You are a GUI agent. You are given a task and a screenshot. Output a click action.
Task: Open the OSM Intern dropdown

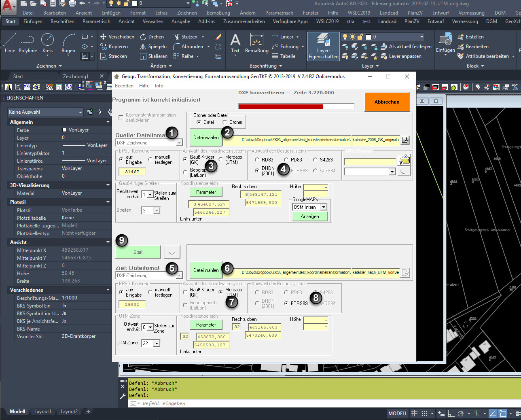pos(309,207)
